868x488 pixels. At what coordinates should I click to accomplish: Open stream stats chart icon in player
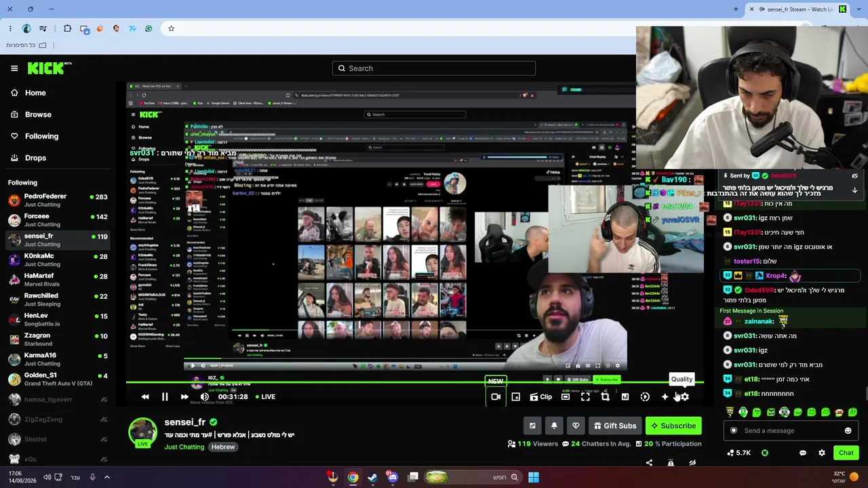click(x=625, y=396)
